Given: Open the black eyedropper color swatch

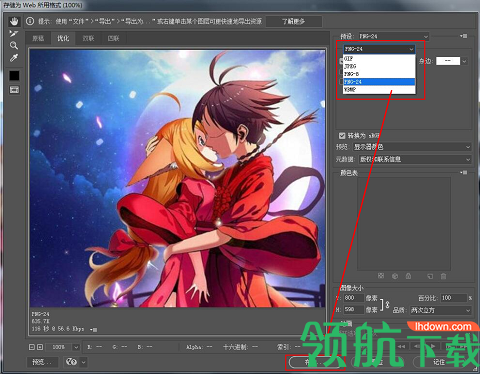Looking at the screenshot, I should [14, 76].
